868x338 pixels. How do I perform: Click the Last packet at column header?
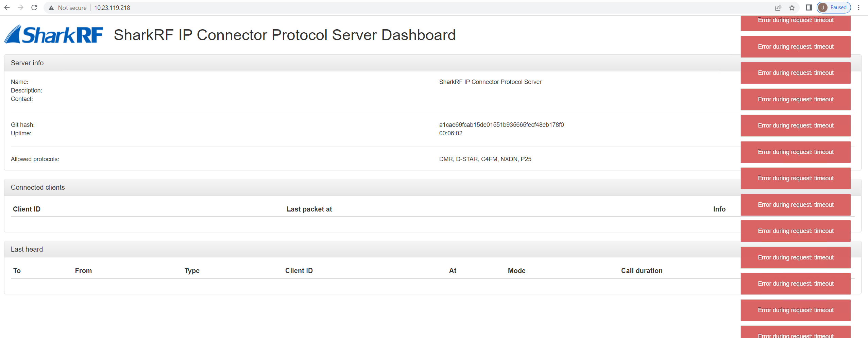tap(309, 209)
